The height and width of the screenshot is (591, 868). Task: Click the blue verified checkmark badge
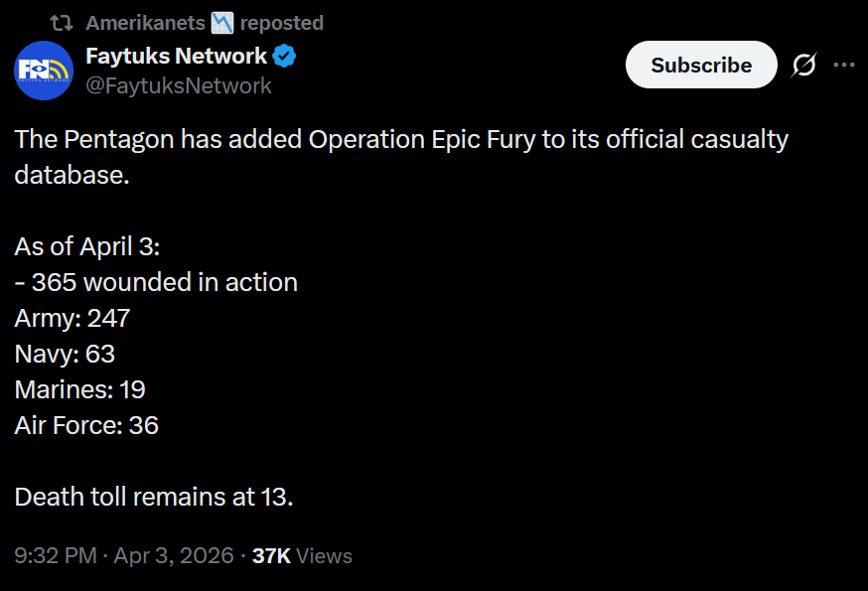tap(285, 57)
